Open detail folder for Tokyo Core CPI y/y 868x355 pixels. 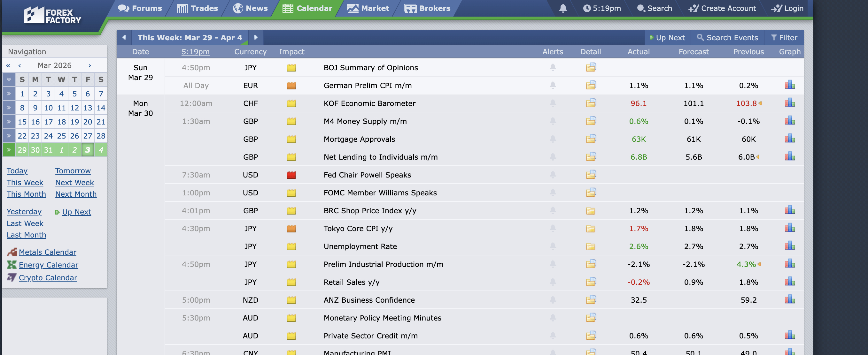590,229
